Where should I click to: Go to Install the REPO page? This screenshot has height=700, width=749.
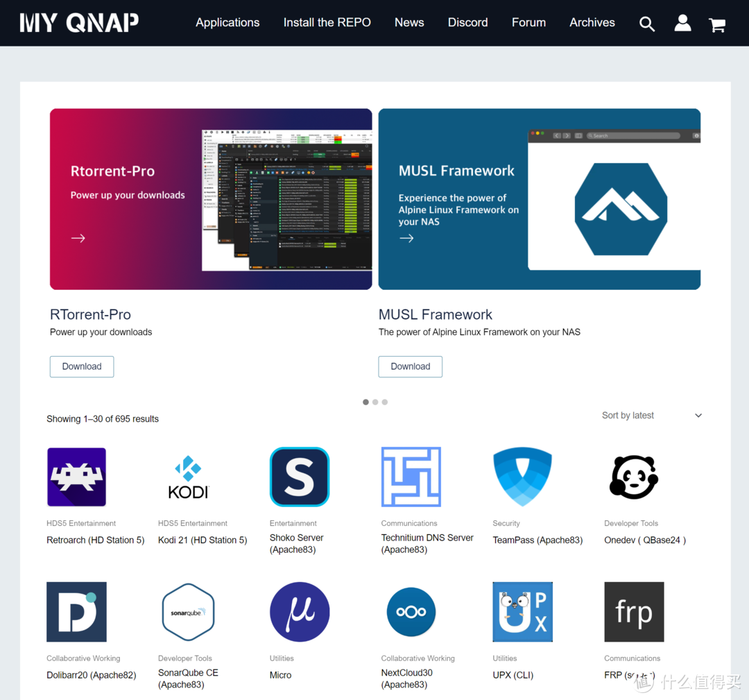[327, 22]
